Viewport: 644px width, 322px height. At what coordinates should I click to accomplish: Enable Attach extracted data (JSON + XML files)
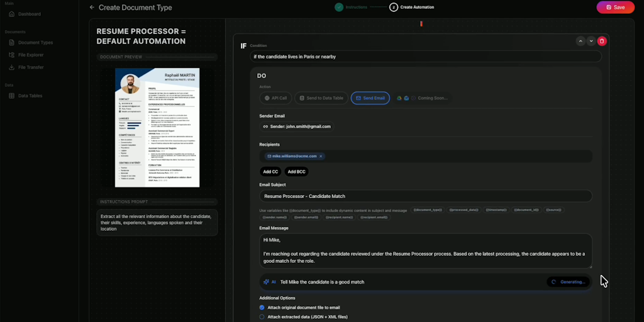click(x=262, y=317)
